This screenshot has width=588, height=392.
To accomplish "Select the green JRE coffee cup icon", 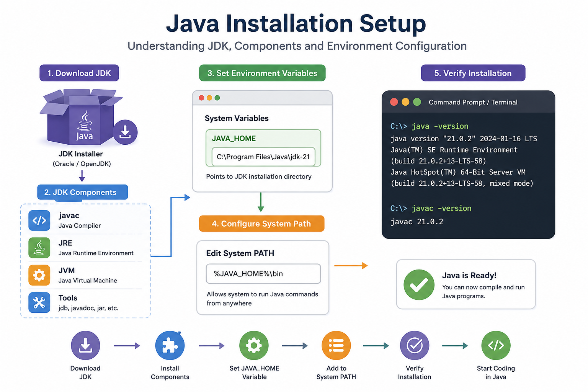I will 39,248.
